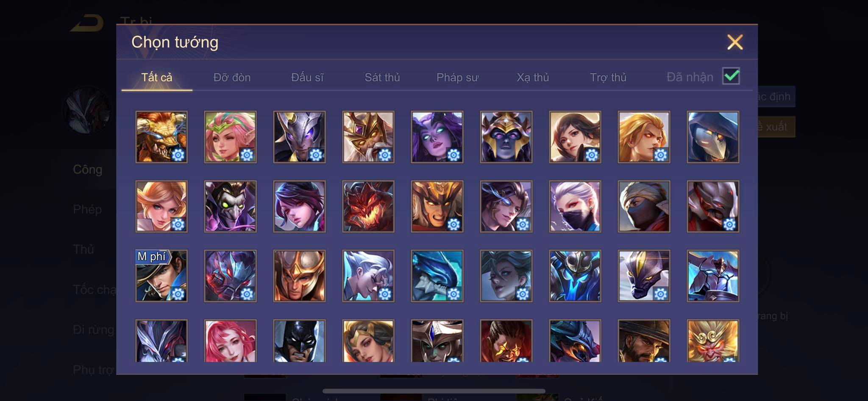Select the red lava demon hero
Viewport: 868px width, 401px height.
368,206
